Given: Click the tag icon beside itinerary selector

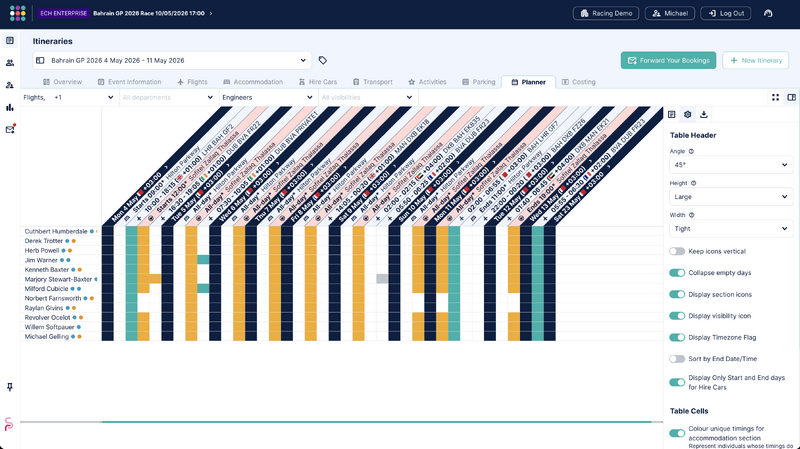Looking at the screenshot, I should (322, 60).
